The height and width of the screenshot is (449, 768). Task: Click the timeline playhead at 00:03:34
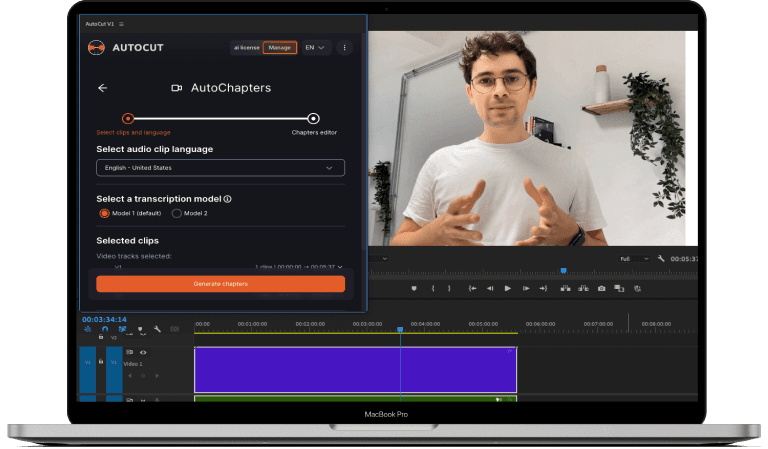400,330
